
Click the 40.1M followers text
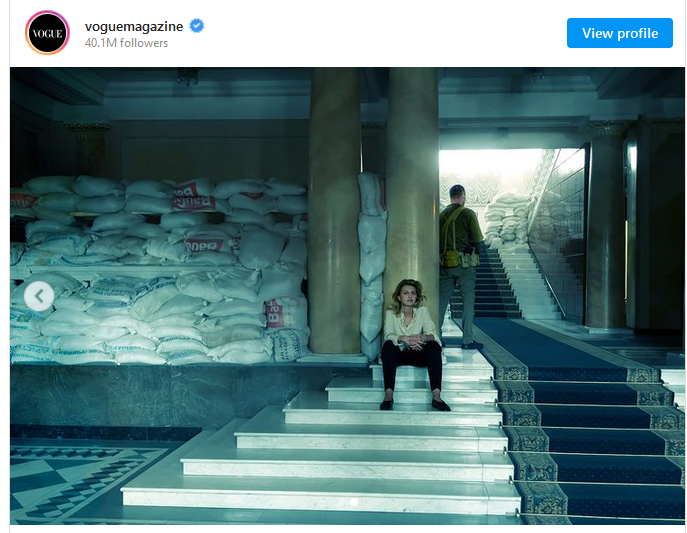pyautogui.click(x=126, y=43)
